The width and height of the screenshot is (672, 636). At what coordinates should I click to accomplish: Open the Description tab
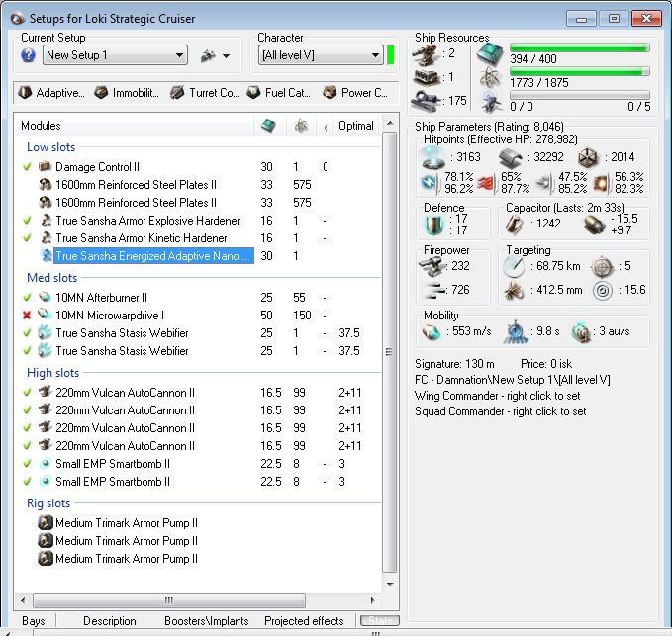(110, 621)
